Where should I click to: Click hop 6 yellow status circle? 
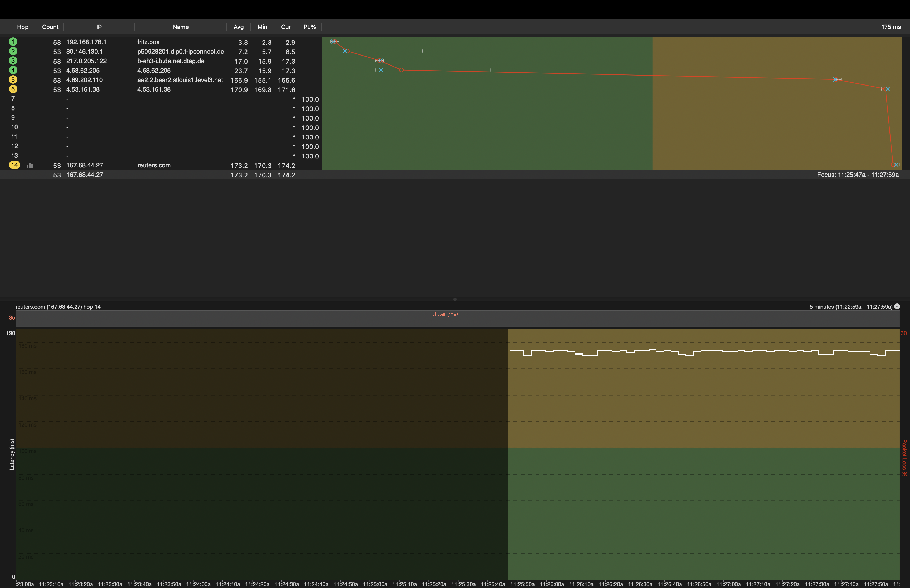tap(13, 89)
